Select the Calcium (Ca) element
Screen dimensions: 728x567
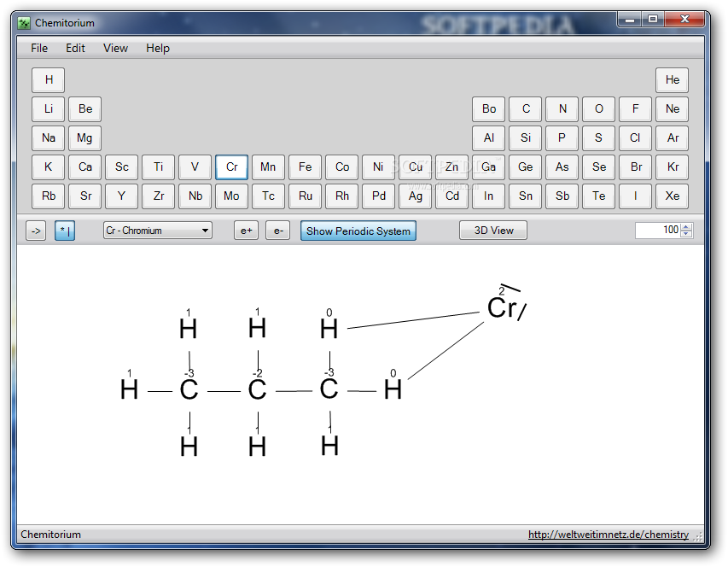pyautogui.click(x=85, y=167)
